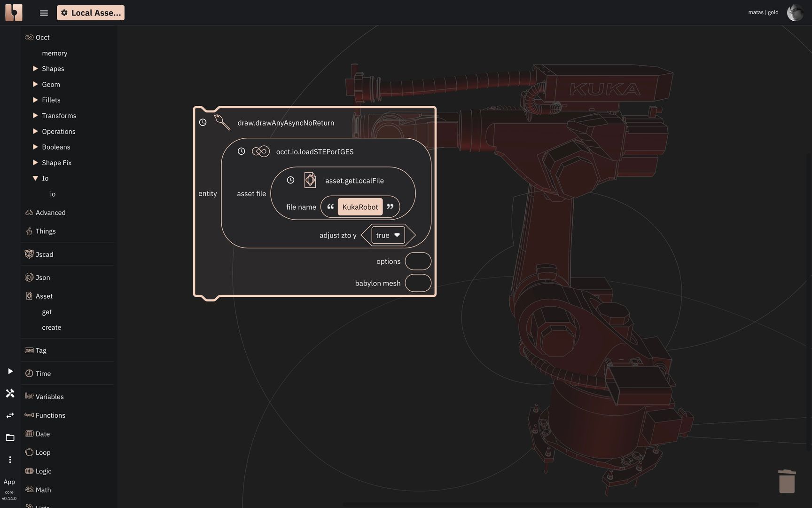Open the Json category
This screenshot has height=508, width=812.
click(x=43, y=278)
